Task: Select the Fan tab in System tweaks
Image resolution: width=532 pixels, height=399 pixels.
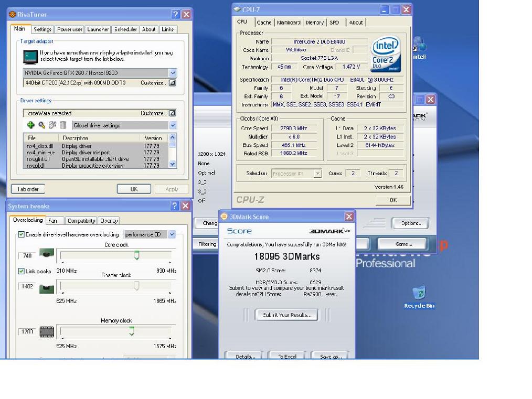Action: click(52, 221)
